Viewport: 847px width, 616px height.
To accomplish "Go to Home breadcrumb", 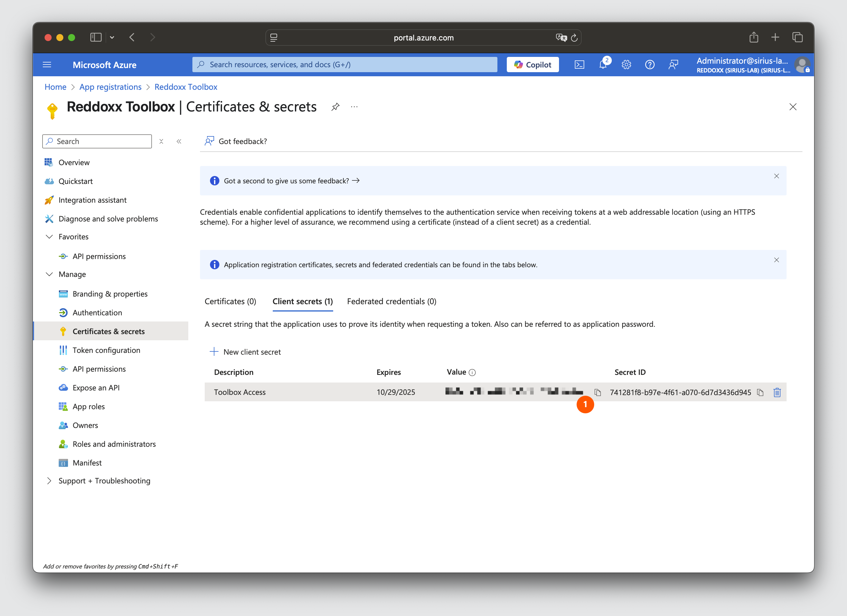I will coord(55,87).
